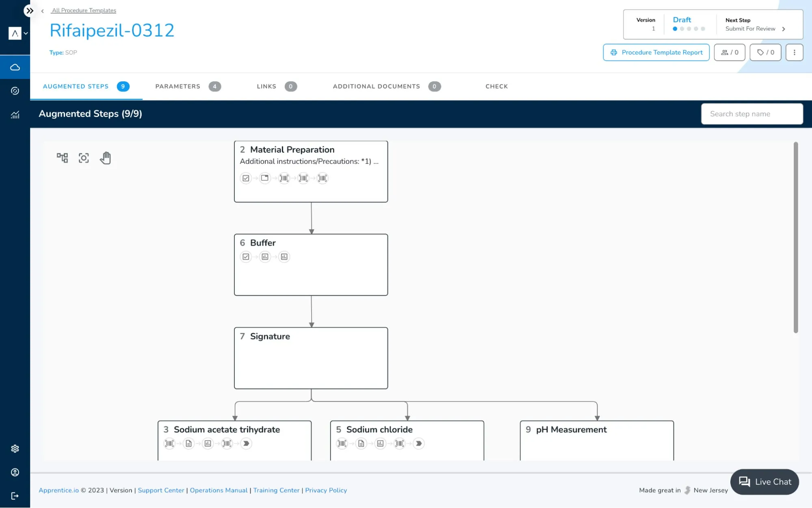Image resolution: width=812 pixels, height=508 pixels.
Task: Open the analytics chart icon in sidebar
Action: coord(15,115)
